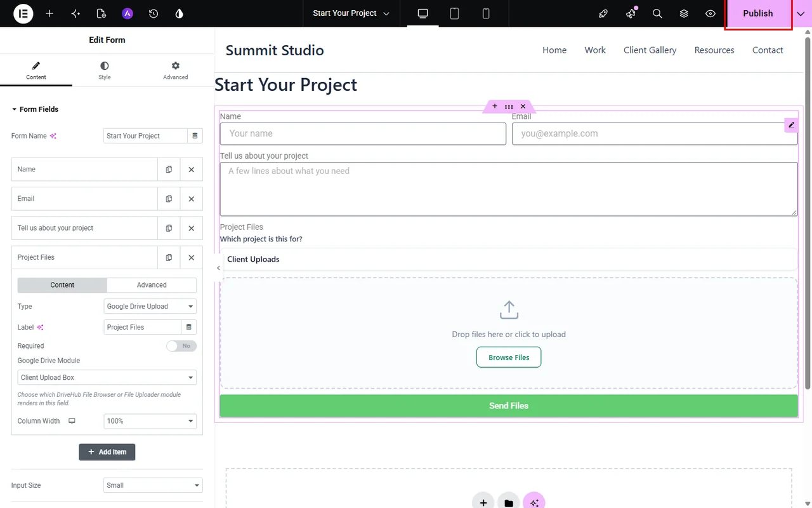
Task: Open the Google Drive Module dropdown
Action: (107, 377)
